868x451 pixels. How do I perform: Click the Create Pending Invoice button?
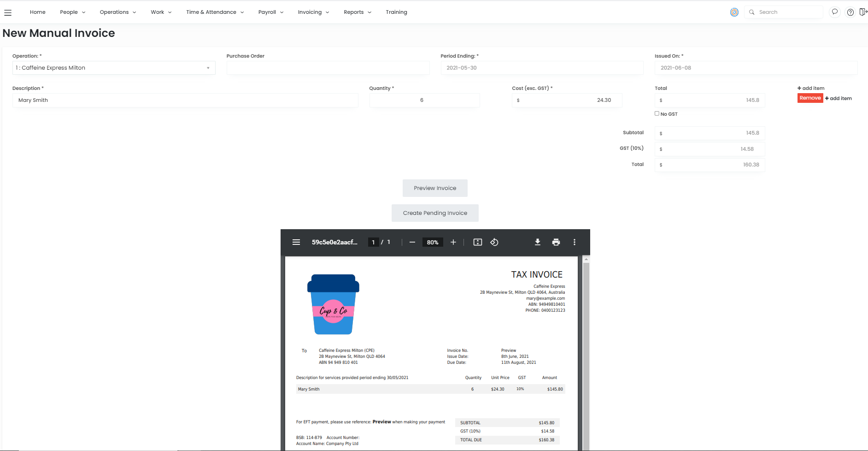pos(435,213)
